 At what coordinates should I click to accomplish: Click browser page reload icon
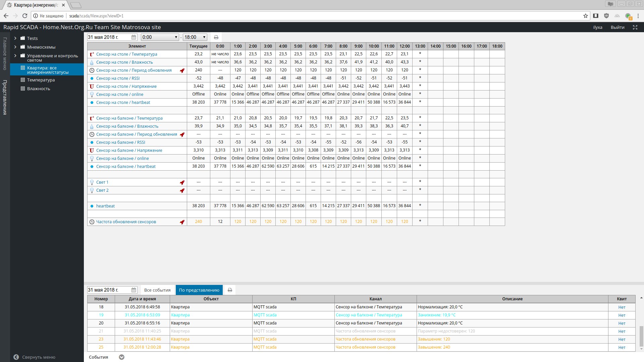coord(24,16)
